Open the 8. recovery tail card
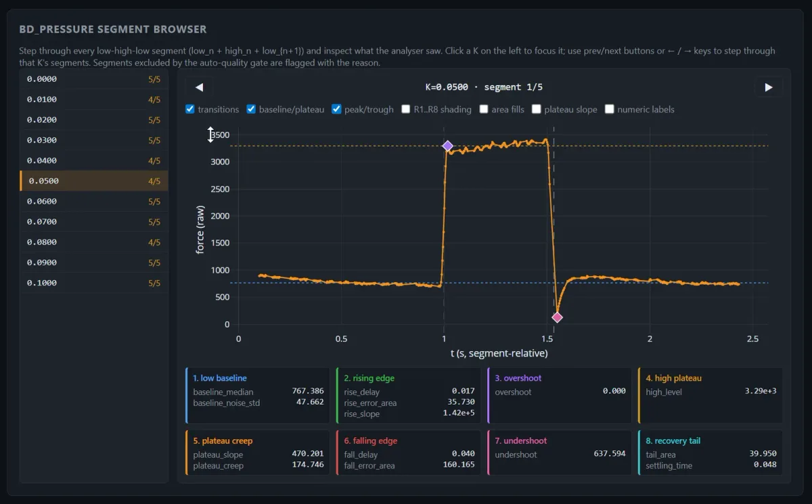This screenshot has width=812, height=504. point(710,453)
